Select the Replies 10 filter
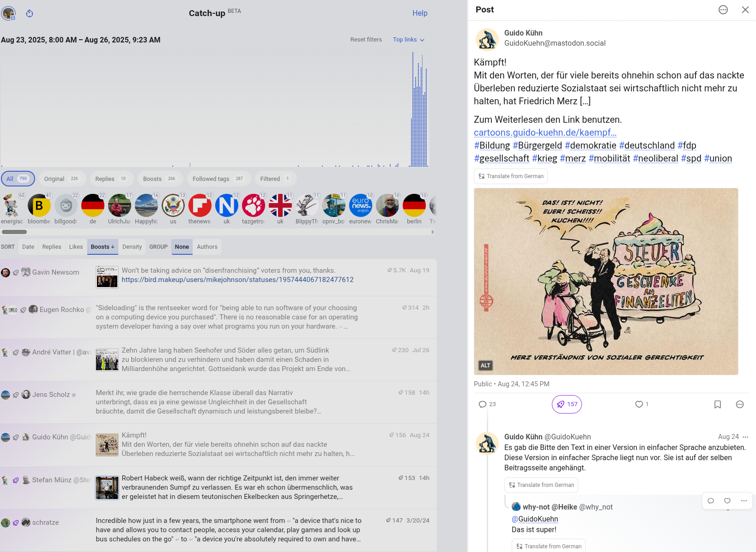The image size is (756, 552). click(x=111, y=179)
